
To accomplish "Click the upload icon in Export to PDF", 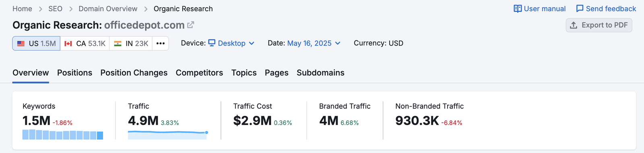I will [574, 25].
